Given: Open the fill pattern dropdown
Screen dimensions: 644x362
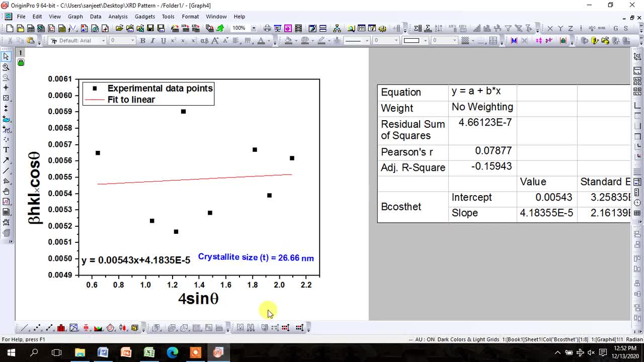Looking at the screenshot, I should point(473,41).
